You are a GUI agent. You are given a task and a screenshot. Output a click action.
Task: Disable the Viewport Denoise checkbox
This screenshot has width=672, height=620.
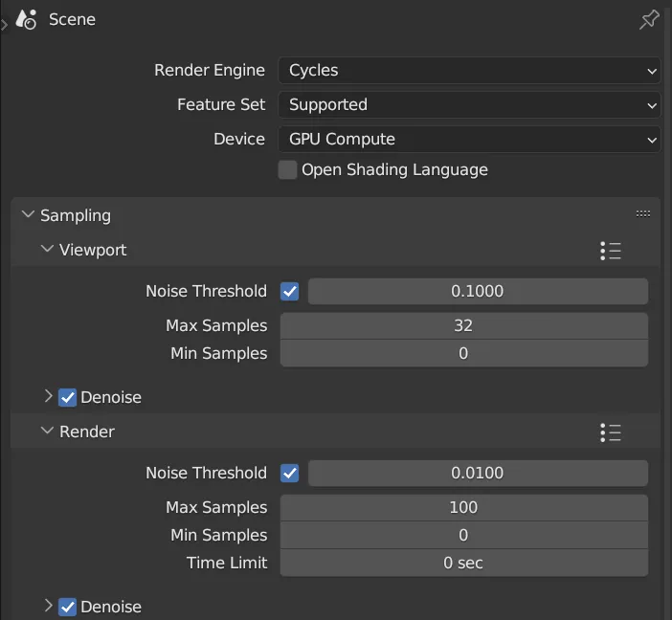click(x=67, y=398)
